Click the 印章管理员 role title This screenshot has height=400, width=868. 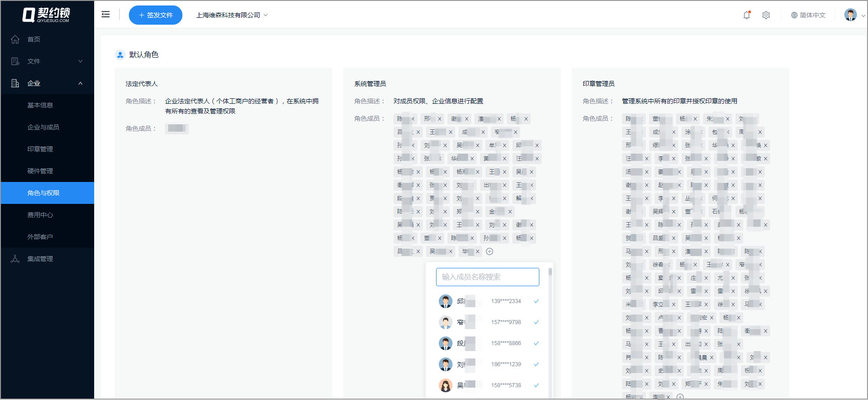[x=599, y=84]
